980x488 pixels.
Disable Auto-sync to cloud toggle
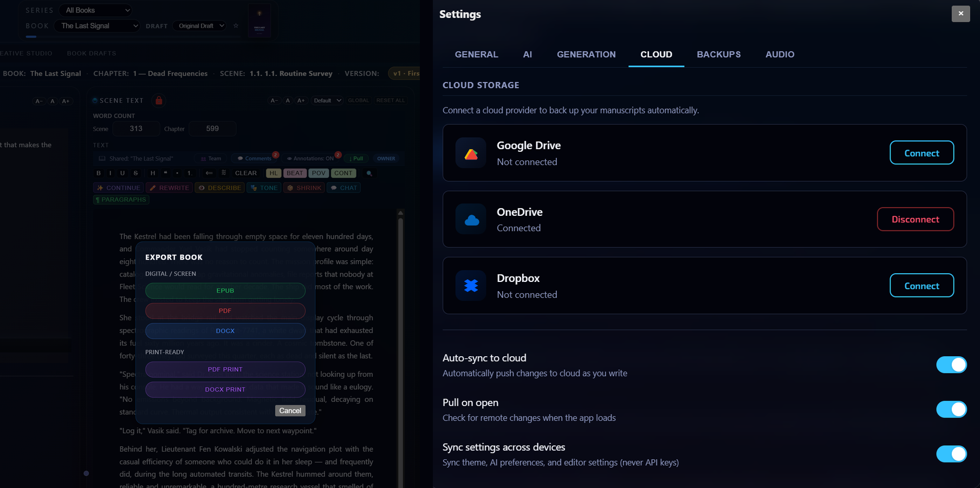(951, 365)
